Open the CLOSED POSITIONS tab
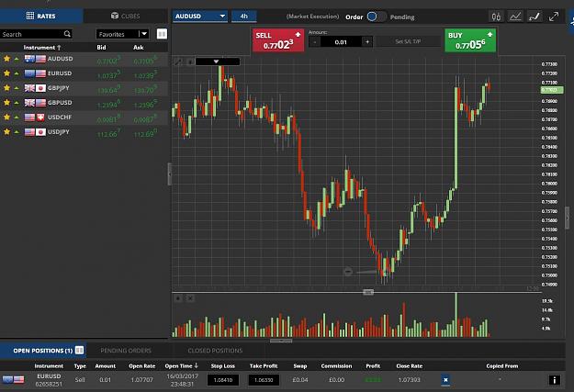The height and width of the screenshot is (392, 574). (215, 351)
